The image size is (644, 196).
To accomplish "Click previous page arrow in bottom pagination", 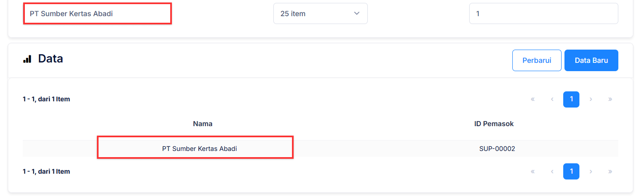I will point(552,171).
